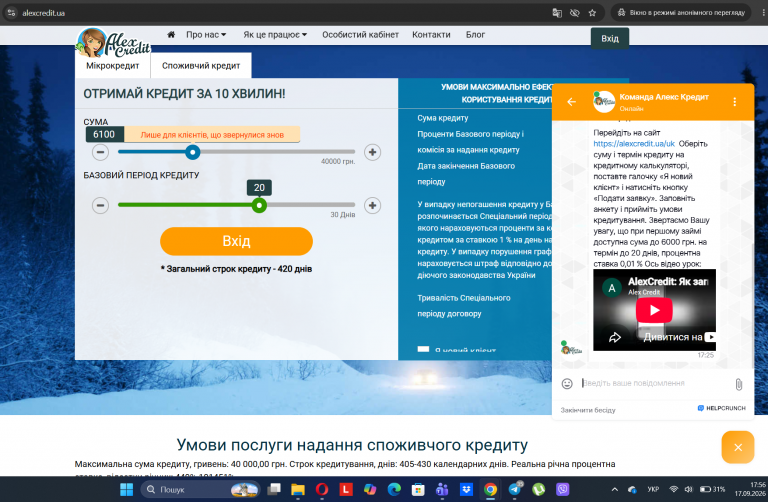
Task: Open File Explorer from the taskbar
Action: click(298, 489)
